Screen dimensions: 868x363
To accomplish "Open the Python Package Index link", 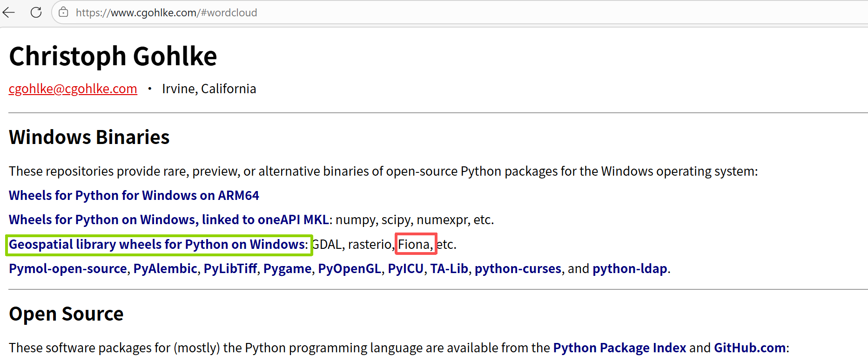I will [x=619, y=348].
